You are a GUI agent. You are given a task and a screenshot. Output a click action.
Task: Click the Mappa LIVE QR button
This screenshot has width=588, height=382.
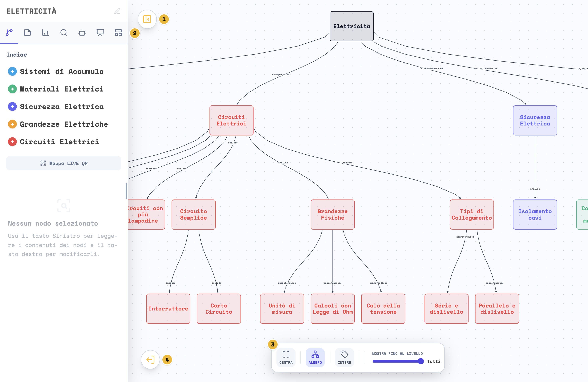tap(64, 163)
